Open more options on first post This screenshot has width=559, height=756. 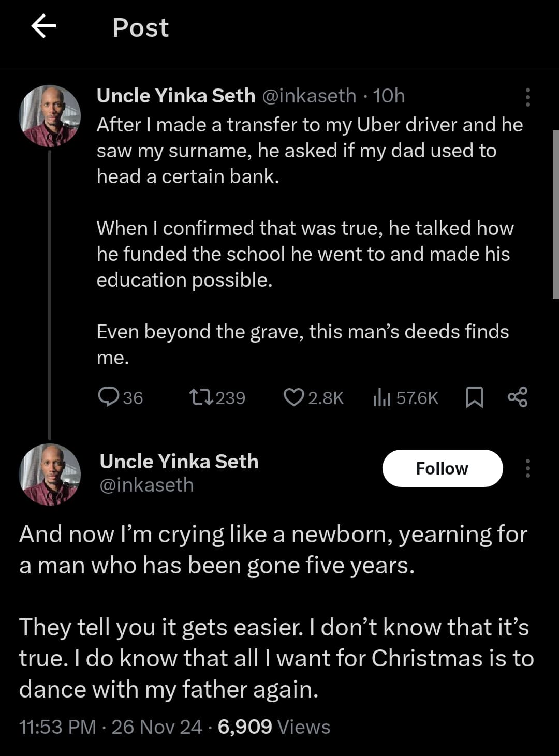tap(527, 97)
